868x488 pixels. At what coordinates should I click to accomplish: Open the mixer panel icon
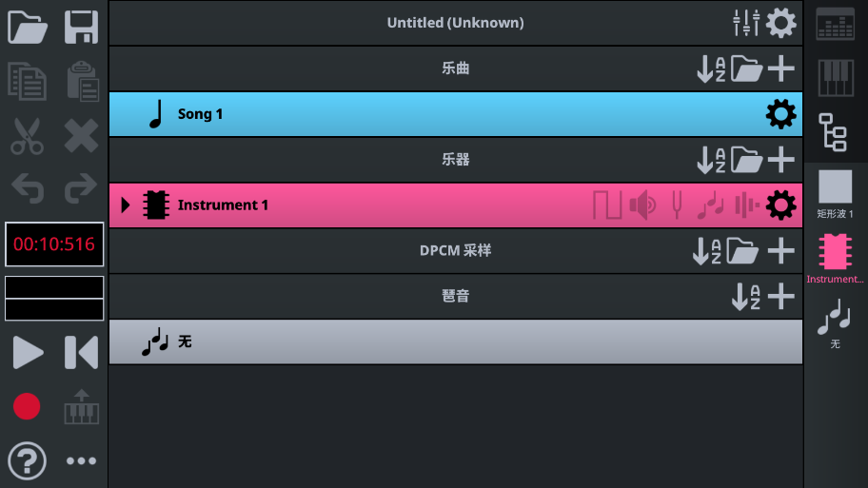pyautogui.click(x=746, y=23)
